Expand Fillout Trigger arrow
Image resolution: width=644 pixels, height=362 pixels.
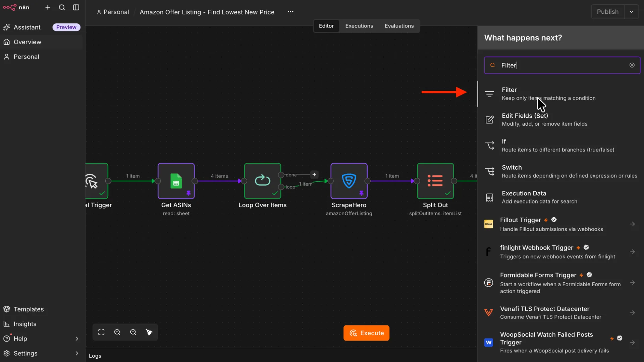632,224
